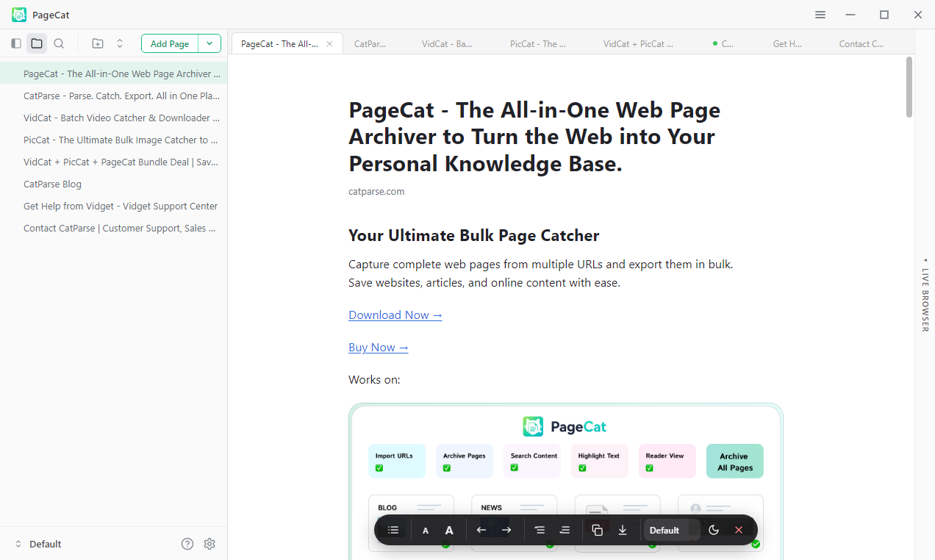Screen dimensions: 935x560
Task: Select the CatParse Blog row
Action: [x=113, y=184]
